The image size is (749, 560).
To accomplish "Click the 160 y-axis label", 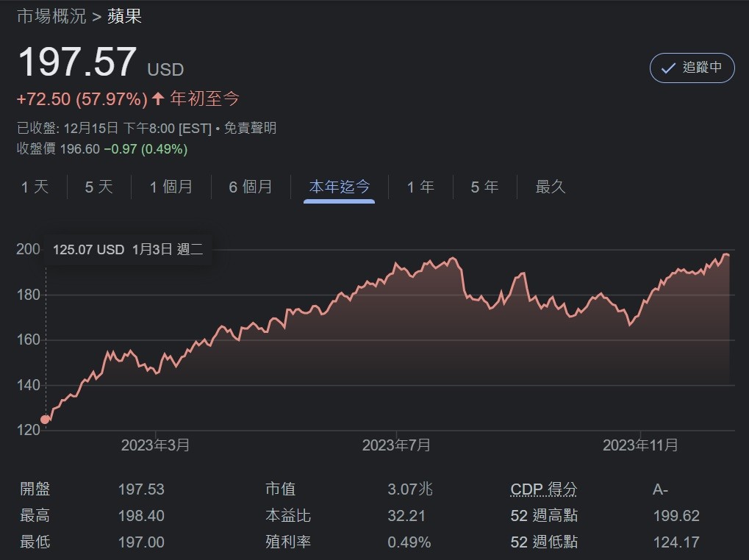I will point(28,340).
